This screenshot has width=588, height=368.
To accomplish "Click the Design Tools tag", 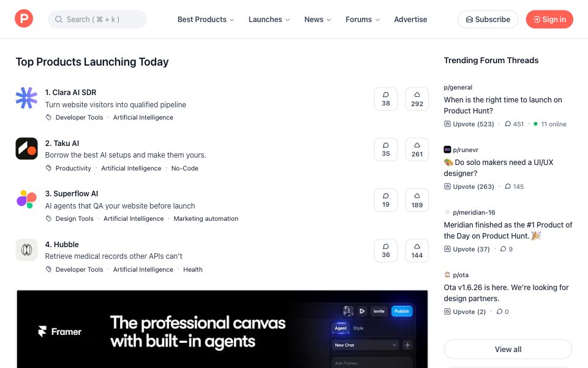I will pos(74,218).
